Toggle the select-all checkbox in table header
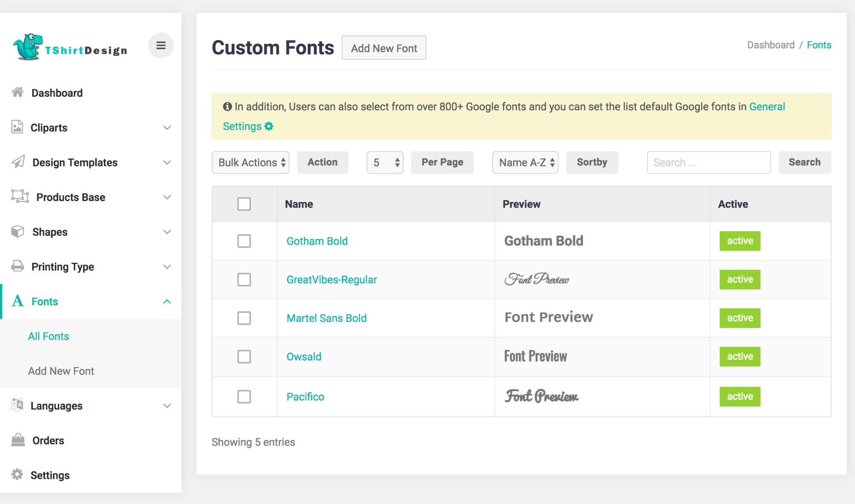Viewport: 855px width, 504px height. [244, 204]
